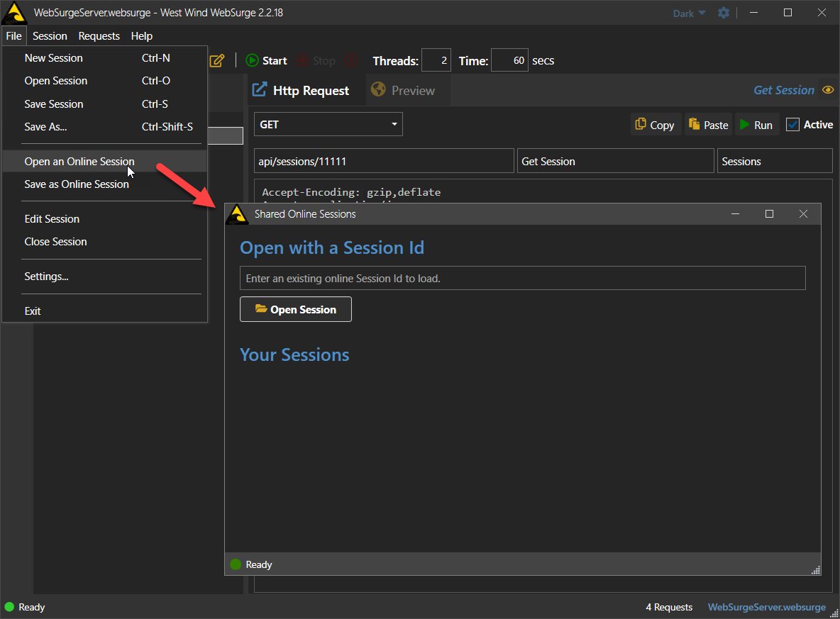Click the WebSurge app logo in main title bar
Viewport: 840px width, 619px height.
14,13
